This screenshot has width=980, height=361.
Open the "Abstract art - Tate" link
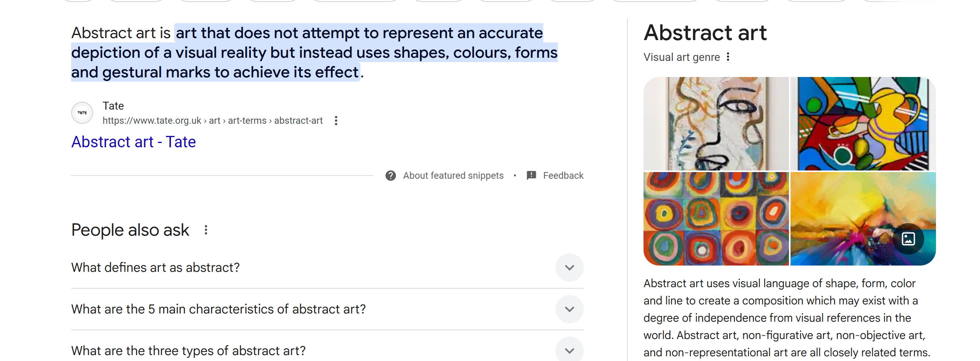click(133, 142)
